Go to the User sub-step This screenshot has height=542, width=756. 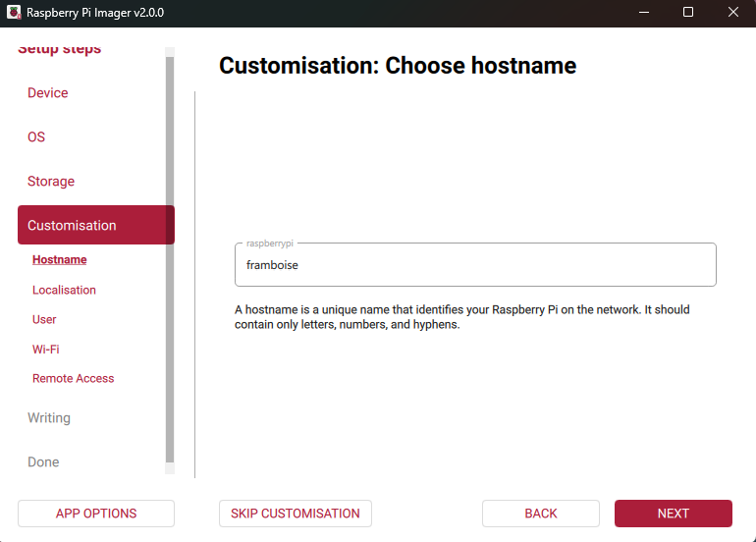44,319
